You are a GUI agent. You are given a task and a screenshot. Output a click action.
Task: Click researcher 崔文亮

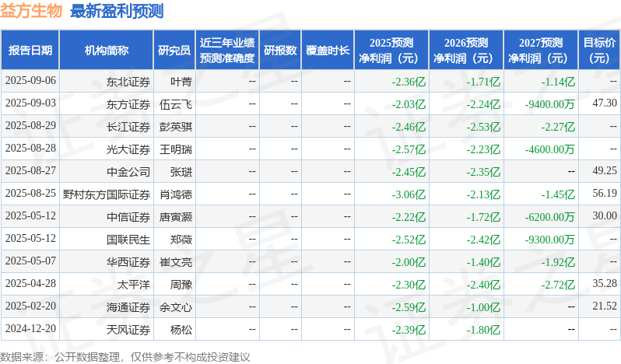pos(176,262)
